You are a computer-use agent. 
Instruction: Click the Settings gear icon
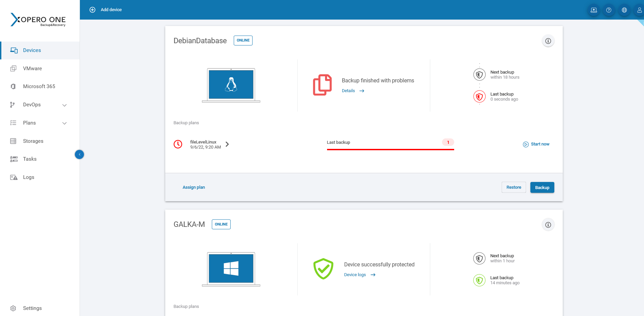point(13,308)
